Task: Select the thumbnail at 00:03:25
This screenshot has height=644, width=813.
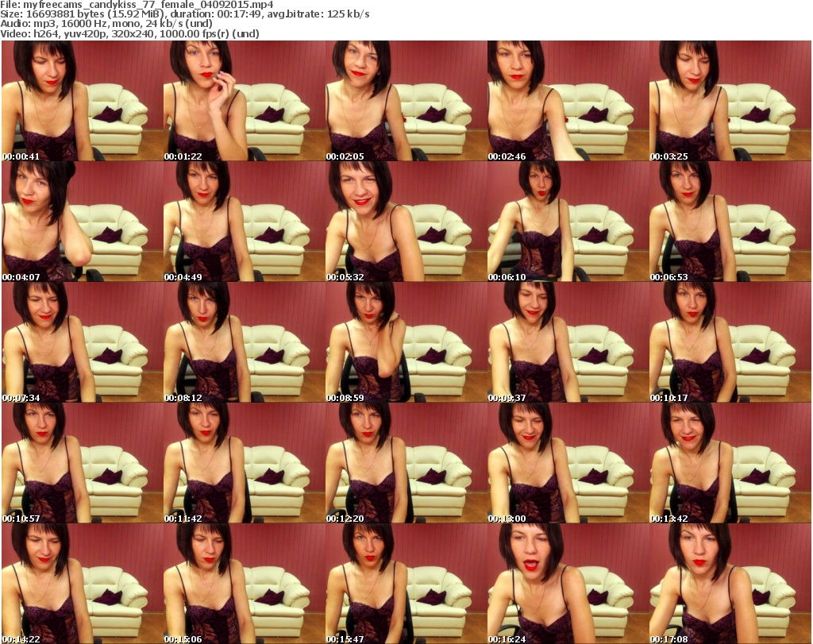Action: pos(730,101)
